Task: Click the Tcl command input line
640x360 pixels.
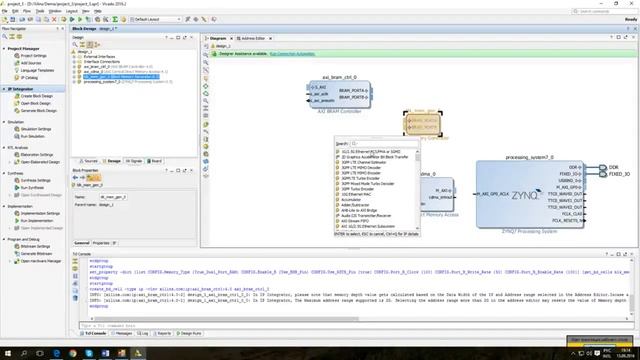Action: [x=356, y=326]
